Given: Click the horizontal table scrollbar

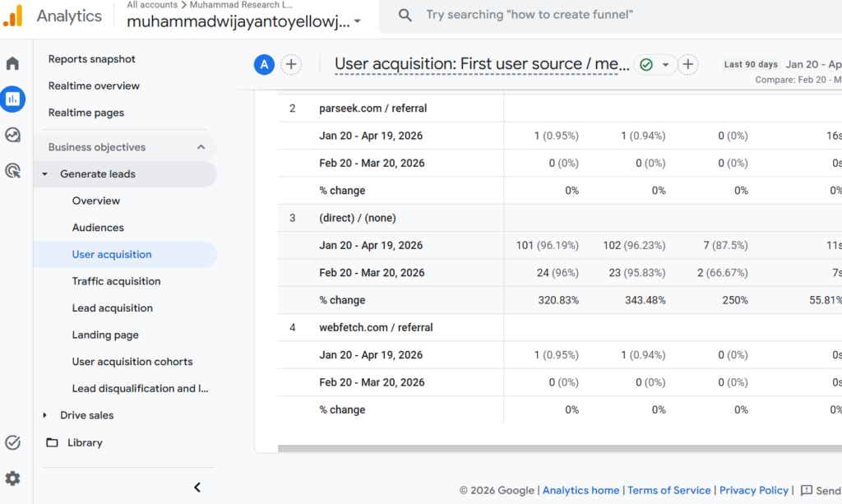Looking at the screenshot, I should pyautogui.click(x=559, y=448).
